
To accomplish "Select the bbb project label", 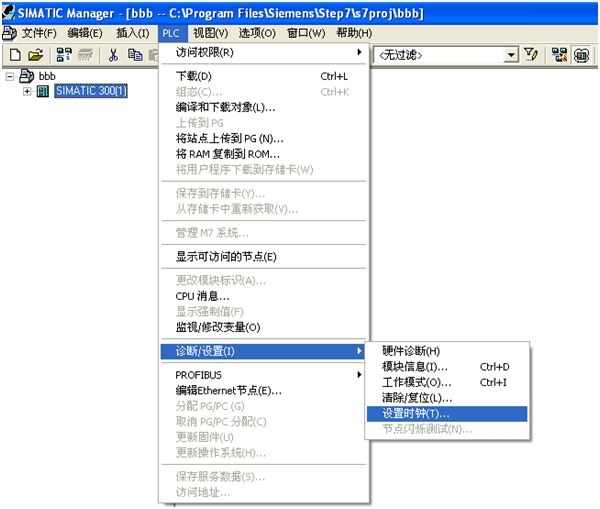I will point(47,76).
